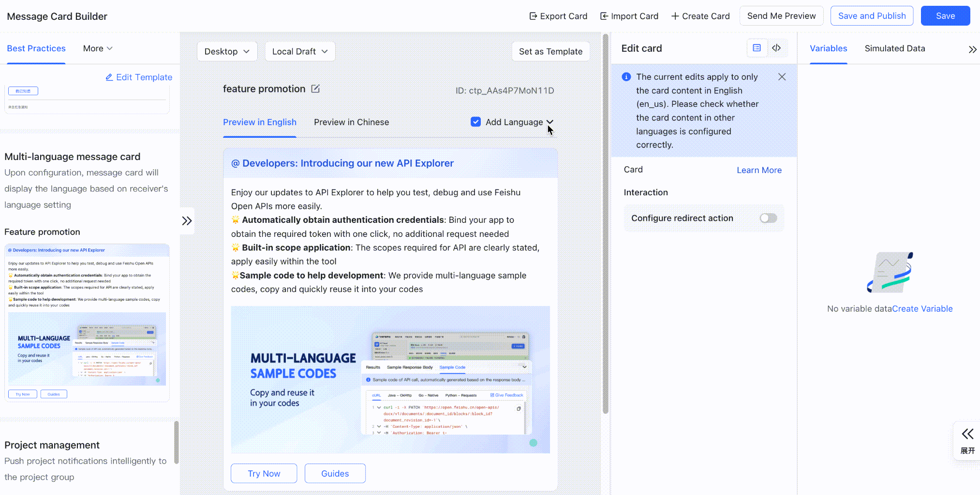Click the 展开 expand button
This screenshot has width=980, height=495.
tap(967, 441)
